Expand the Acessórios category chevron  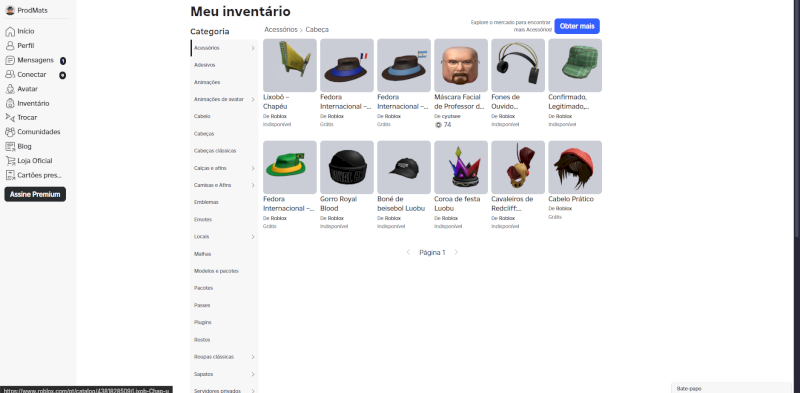coord(253,48)
